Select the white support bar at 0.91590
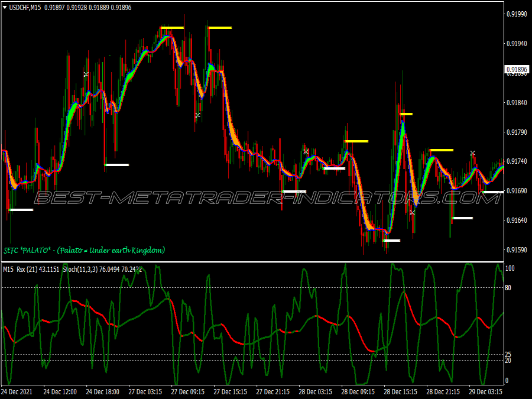The image size is (532, 399). pos(391,241)
